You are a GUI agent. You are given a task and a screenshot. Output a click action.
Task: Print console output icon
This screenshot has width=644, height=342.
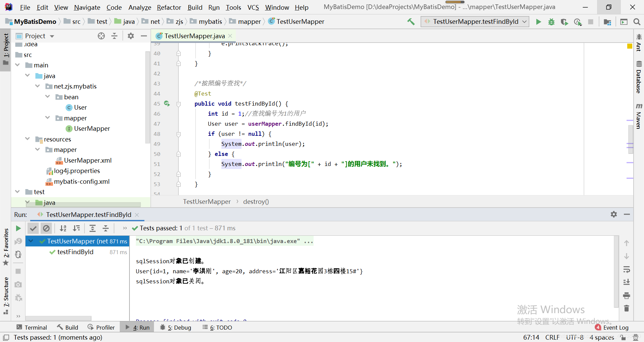[x=626, y=296]
